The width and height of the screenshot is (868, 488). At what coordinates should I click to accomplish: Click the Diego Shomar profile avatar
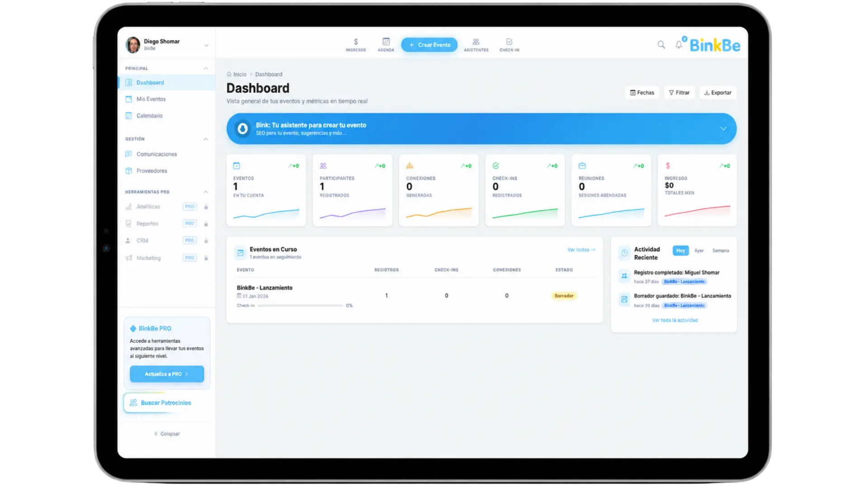point(133,45)
